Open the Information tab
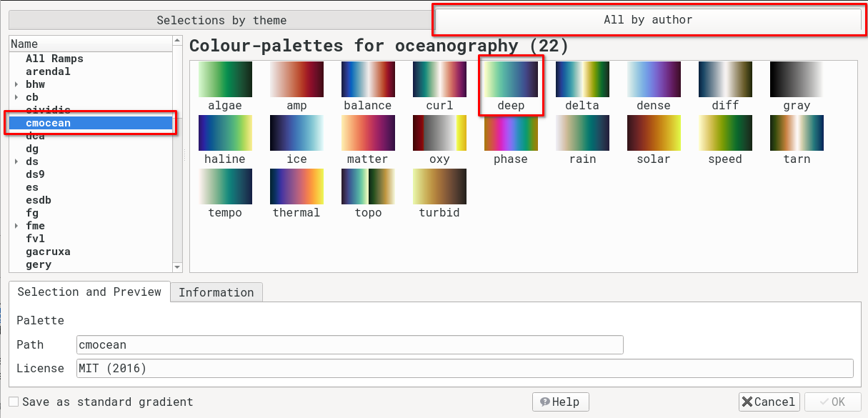868x418 pixels. pos(216,292)
